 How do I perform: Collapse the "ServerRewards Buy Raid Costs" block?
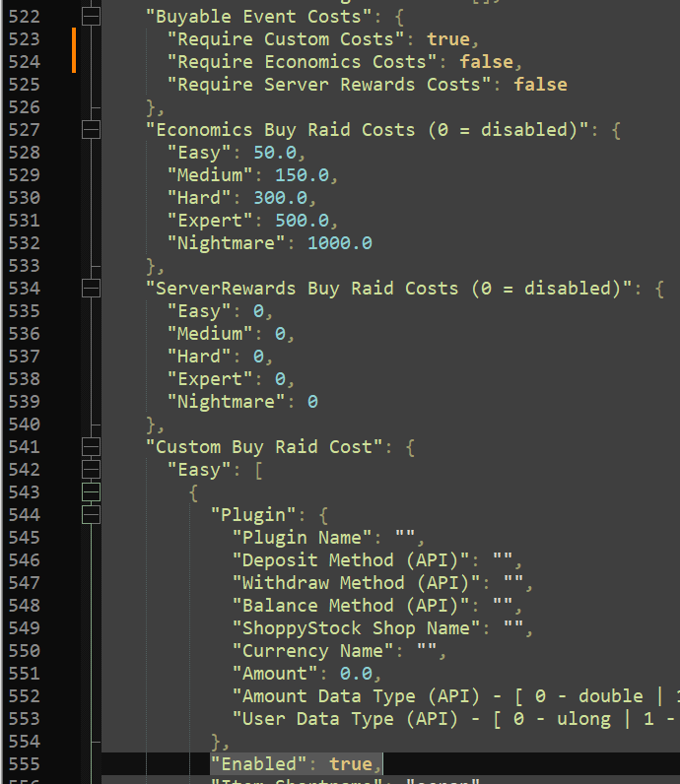(91, 289)
